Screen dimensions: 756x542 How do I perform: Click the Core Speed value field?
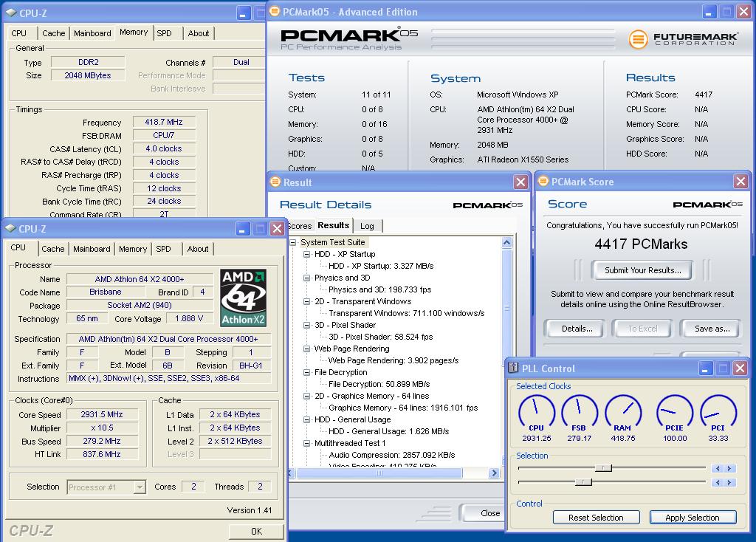point(102,414)
